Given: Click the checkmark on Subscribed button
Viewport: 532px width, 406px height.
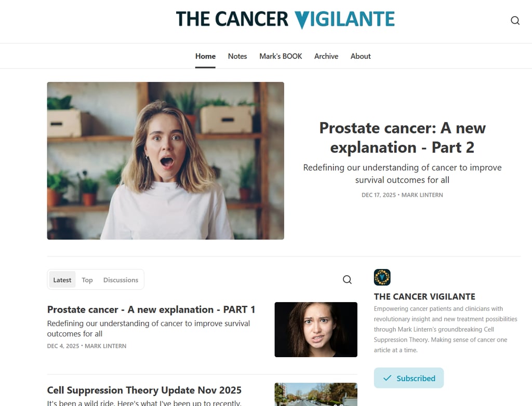Looking at the screenshot, I should pyautogui.click(x=387, y=378).
